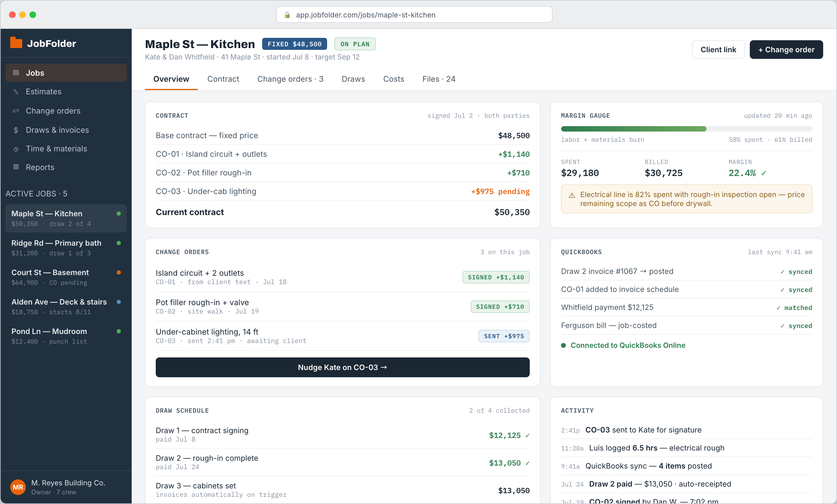Click the Client link button
This screenshot has width=837, height=504.
click(x=718, y=50)
